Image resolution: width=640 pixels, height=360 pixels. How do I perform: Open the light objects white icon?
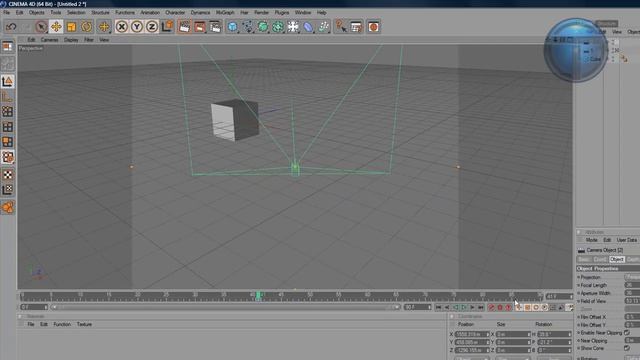(x=293, y=27)
